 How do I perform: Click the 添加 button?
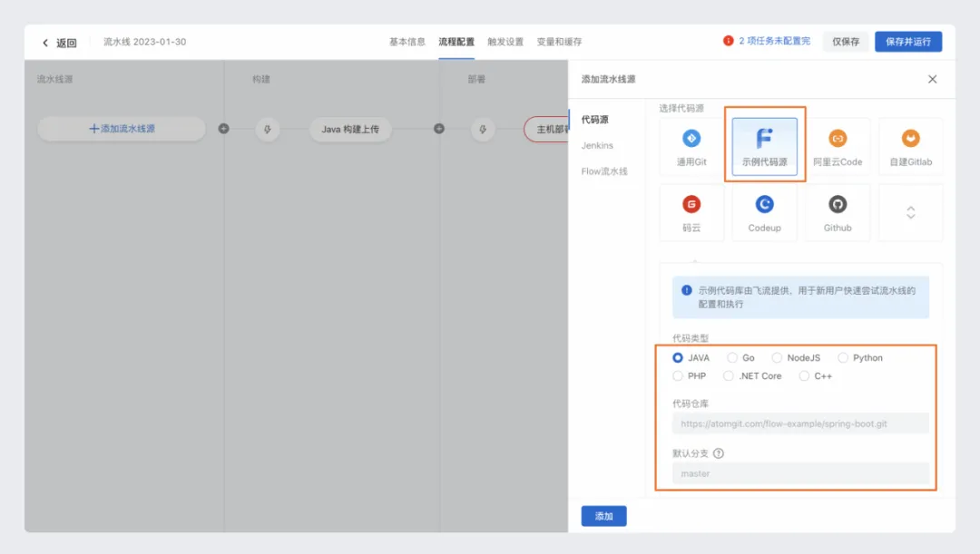[603, 516]
